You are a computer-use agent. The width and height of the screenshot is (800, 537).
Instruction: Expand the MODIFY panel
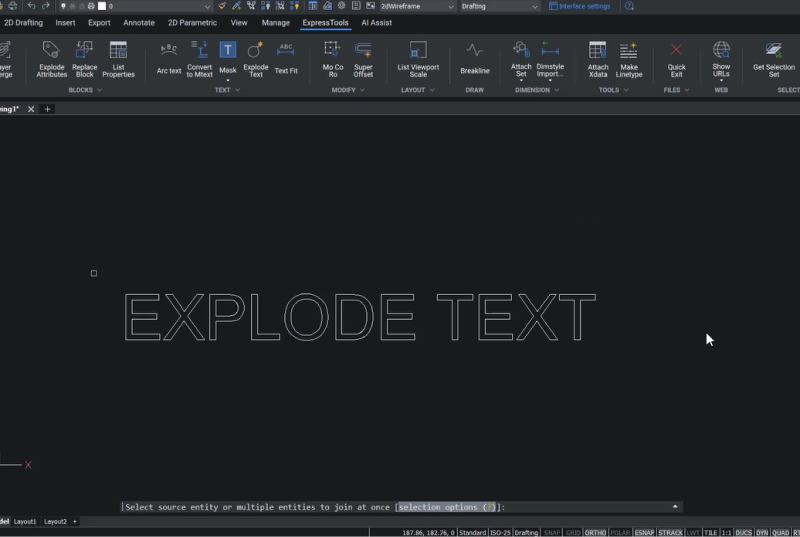pyautogui.click(x=348, y=90)
